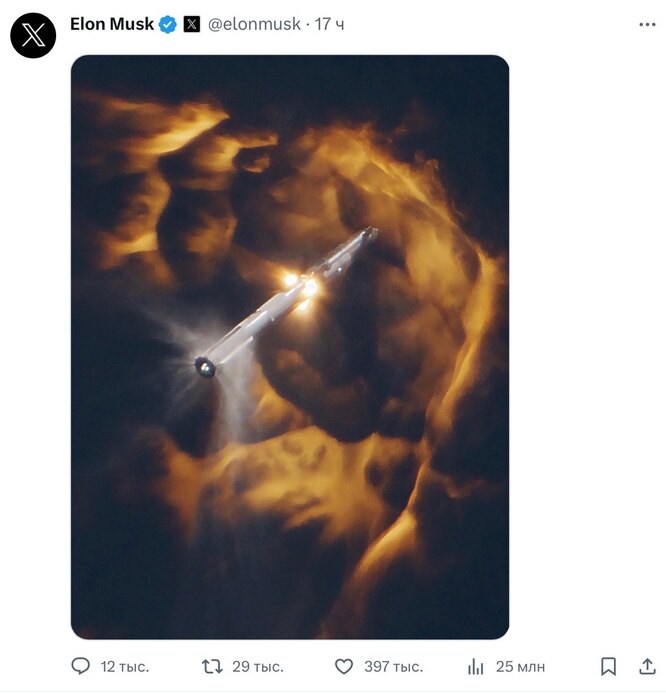Click the 397 тыс. likes count

pos(392,666)
